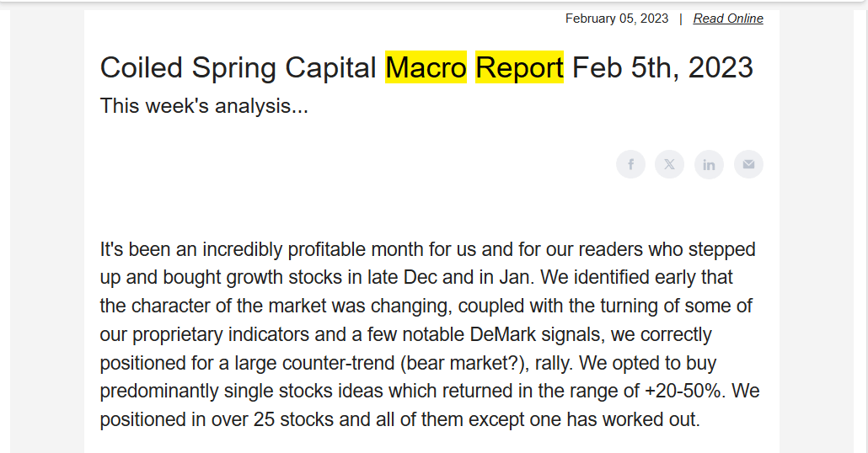Click the subtitle This week's analysis...
Viewport: 868px width, 453px height.
(204, 105)
